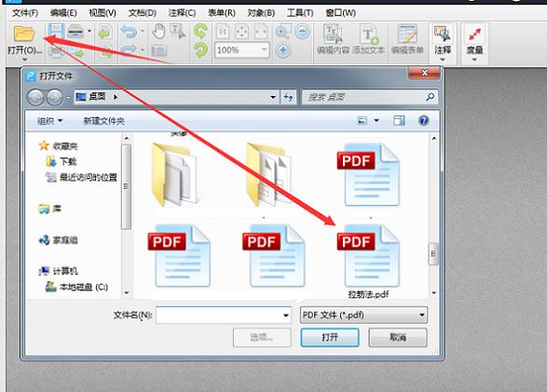Image resolution: width=547 pixels, height=392 pixels.
Task: Open the 视图(V) menu
Action: pos(103,13)
